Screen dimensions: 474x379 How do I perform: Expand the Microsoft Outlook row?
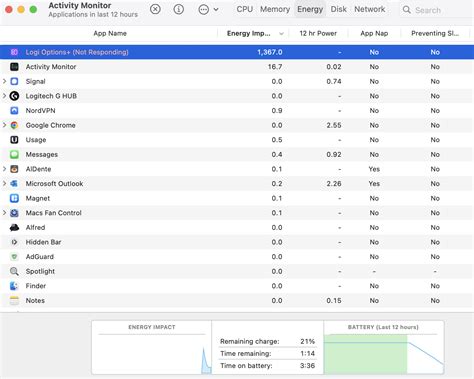coord(4,183)
